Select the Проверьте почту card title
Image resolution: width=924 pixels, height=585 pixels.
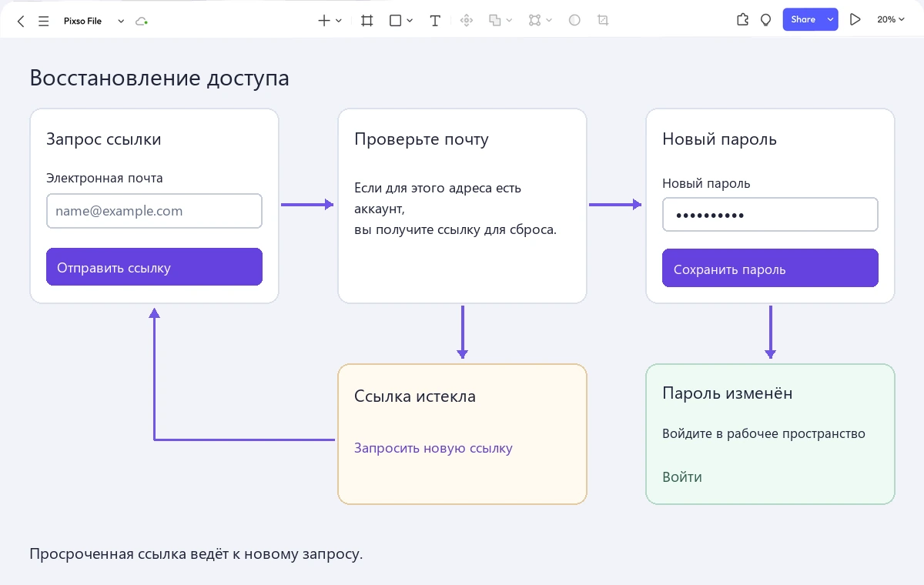421,139
